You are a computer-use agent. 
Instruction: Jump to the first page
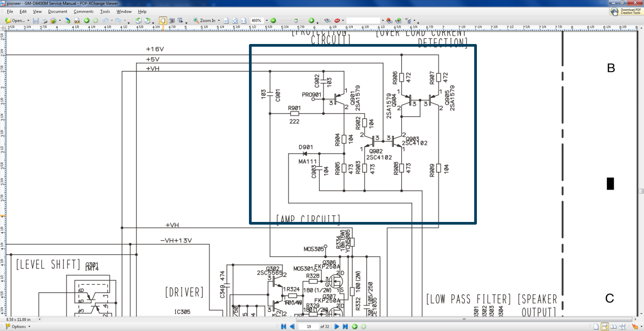point(283,326)
